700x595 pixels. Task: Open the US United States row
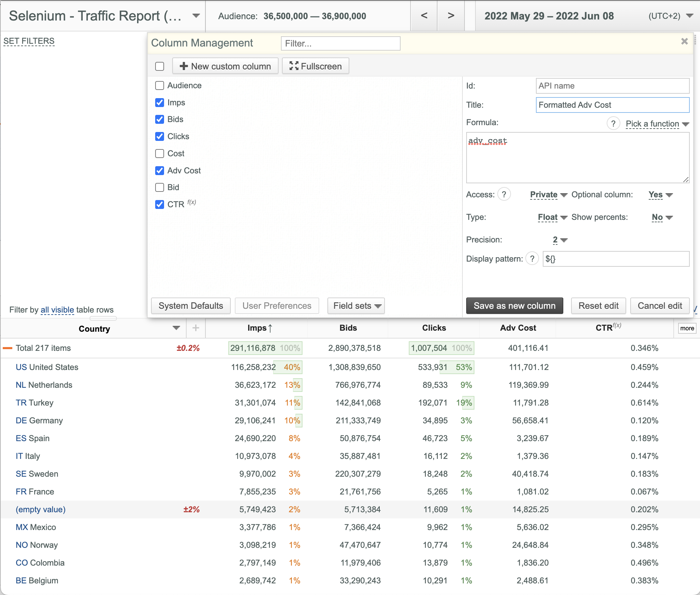click(x=47, y=367)
